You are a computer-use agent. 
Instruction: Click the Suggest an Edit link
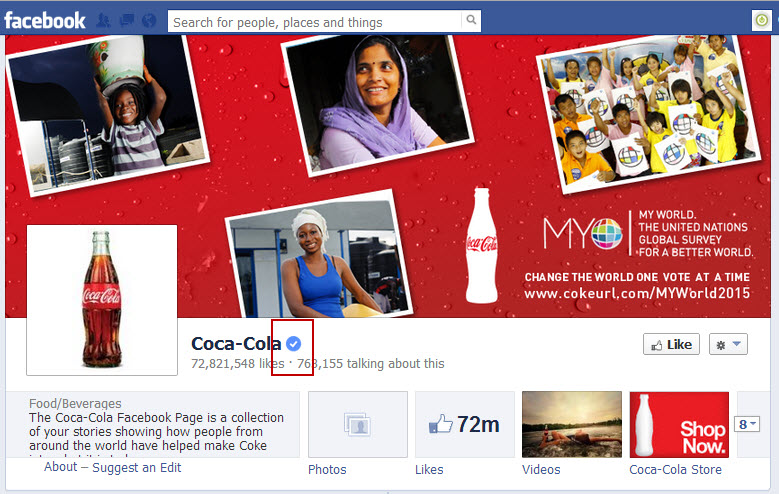tap(137, 468)
